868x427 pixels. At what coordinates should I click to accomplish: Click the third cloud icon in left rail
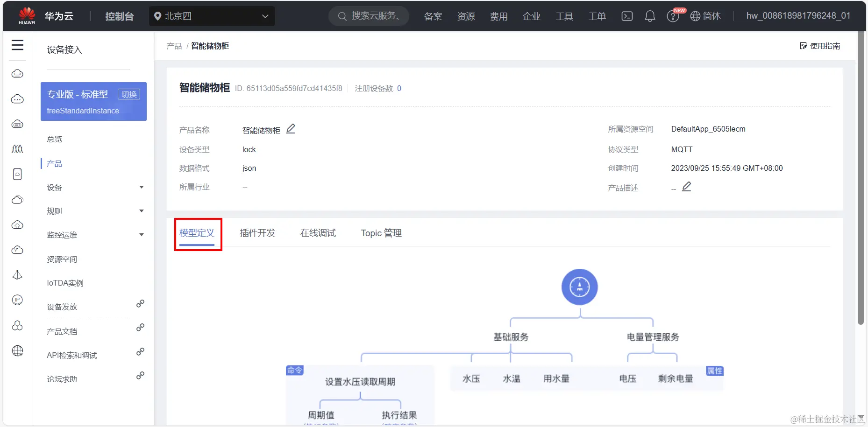click(x=17, y=124)
